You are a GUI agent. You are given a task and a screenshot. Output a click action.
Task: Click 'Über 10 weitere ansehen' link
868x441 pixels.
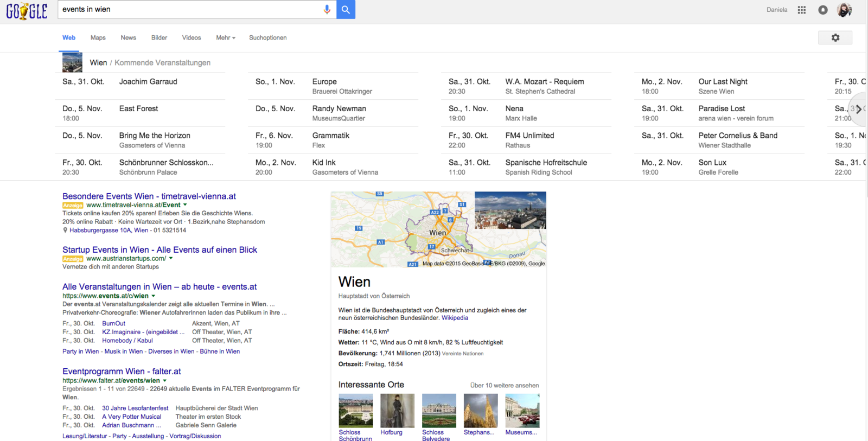tap(505, 386)
